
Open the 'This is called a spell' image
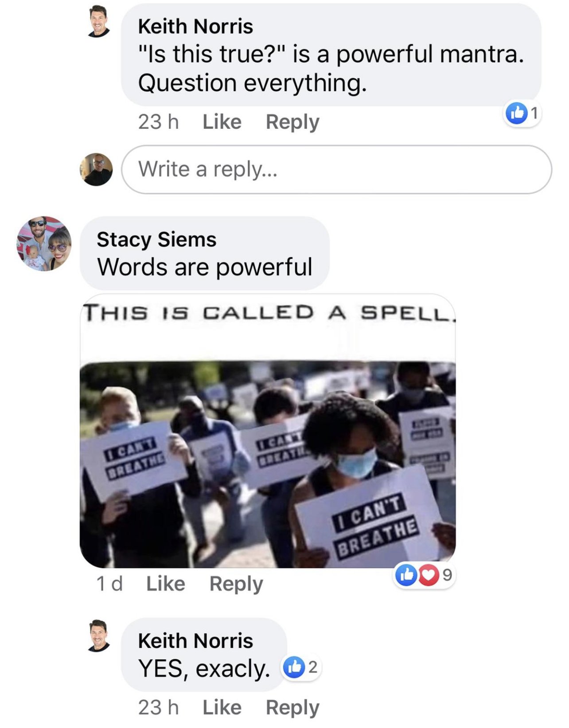tap(268, 431)
